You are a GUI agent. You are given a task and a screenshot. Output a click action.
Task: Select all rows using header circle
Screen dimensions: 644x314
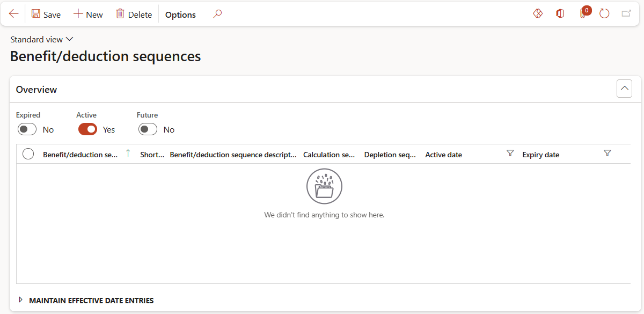click(28, 154)
